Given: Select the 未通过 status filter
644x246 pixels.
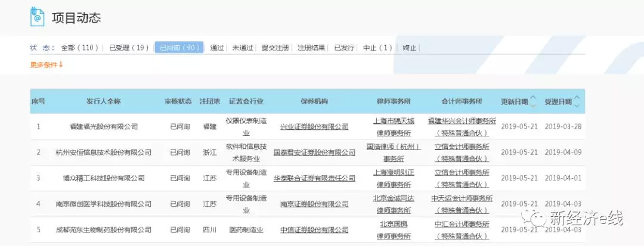Looking at the screenshot, I should click(243, 48).
